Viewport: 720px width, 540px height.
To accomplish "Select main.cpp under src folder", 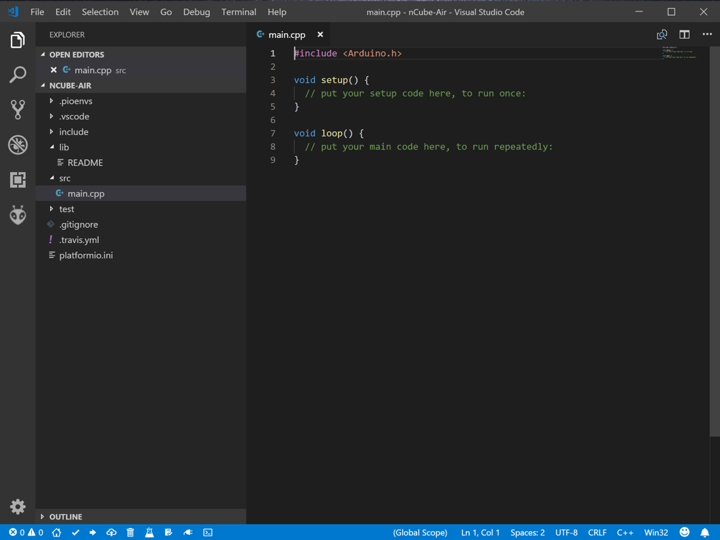I will click(86, 194).
